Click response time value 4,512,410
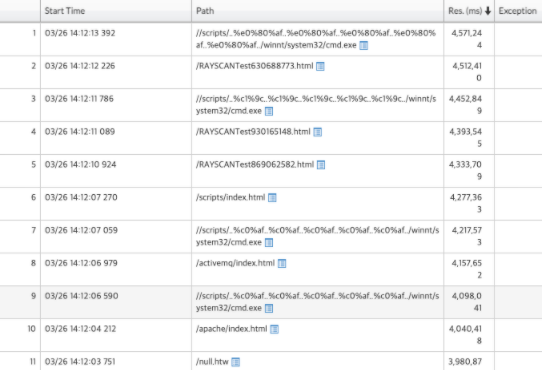Image resolution: width=542 pixels, height=370 pixels. pyautogui.click(x=467, y=72)
